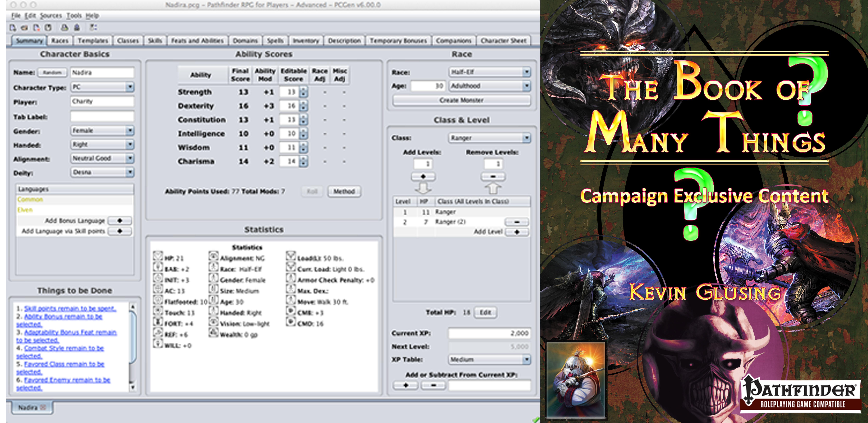Click the Vision statistic icon
The image size is (868, 423).
point(214,321)
